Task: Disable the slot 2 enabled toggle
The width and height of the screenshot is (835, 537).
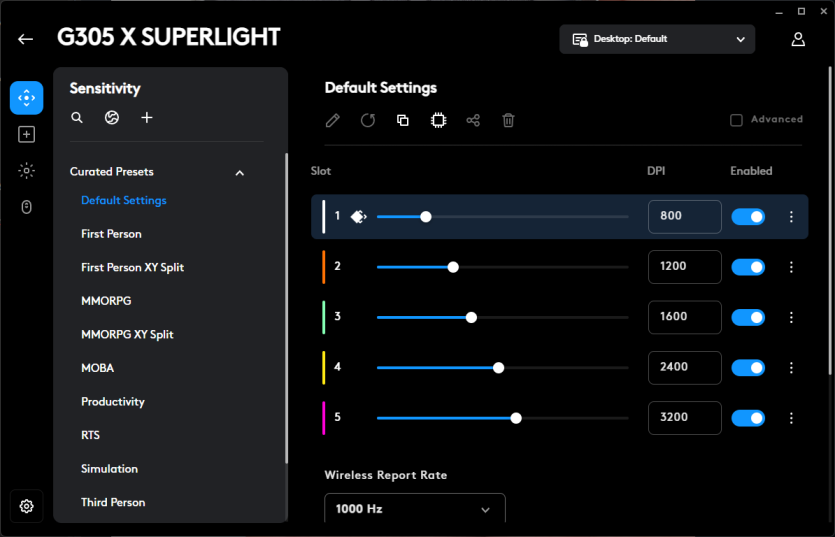Action: [748, 267]
